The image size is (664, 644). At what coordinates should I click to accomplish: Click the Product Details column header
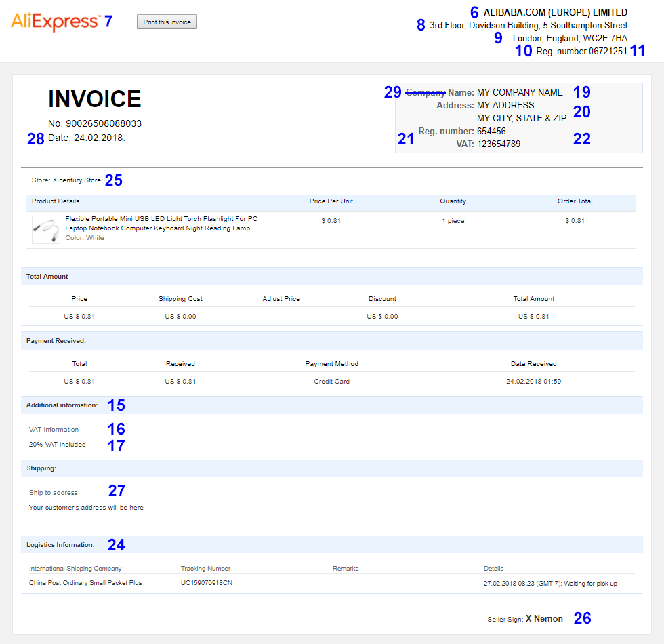[x=56, y=201]
